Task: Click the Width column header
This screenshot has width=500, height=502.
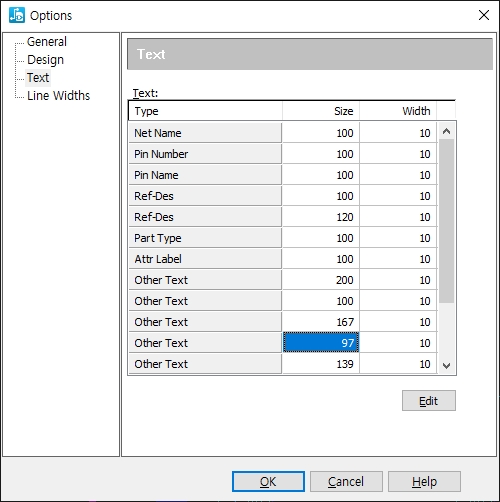Action: [x=398, y=111]
